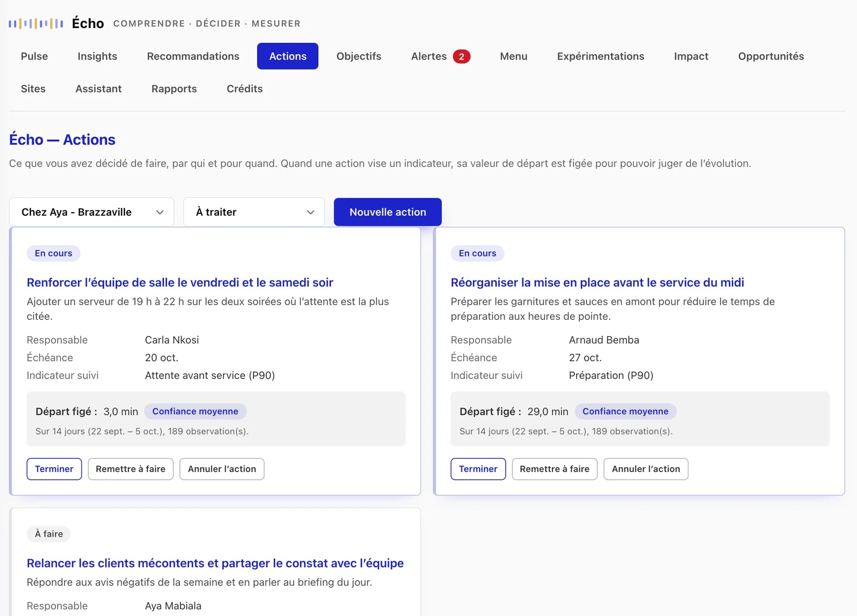
Task: Click Annuler l'action on Renforcer l'équipe card
Action: [x=222, y=469]
